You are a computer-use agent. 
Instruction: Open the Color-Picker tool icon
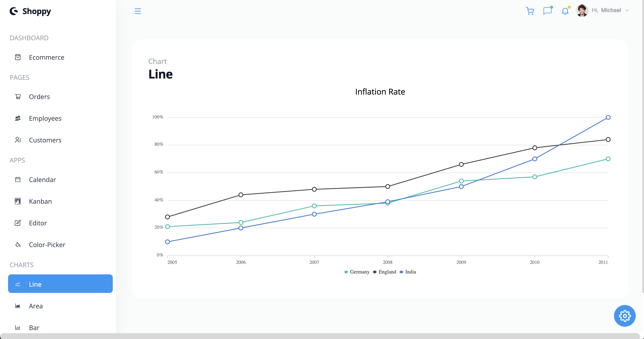tap(17, 245)
